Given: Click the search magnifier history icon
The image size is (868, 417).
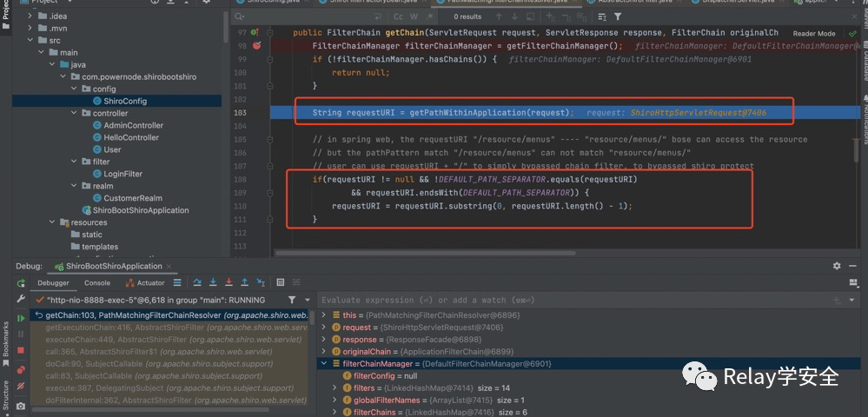Looking at the screenshot, I should [x=241, y=17].
